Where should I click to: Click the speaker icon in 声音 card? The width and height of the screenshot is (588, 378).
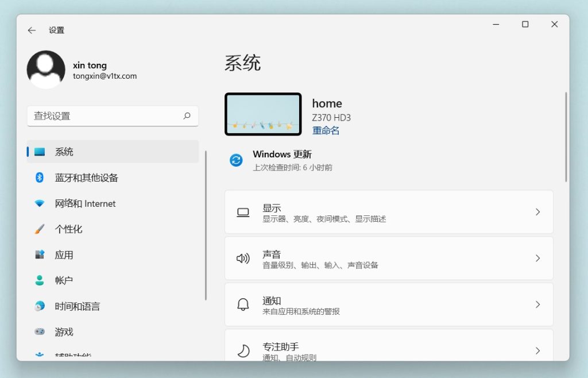click(243, 259)
